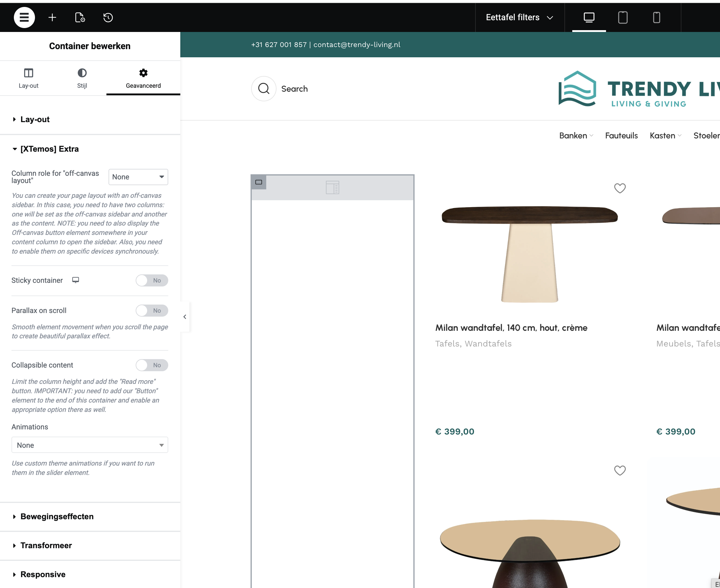Open the Animations dropdown

coord(90,445)
